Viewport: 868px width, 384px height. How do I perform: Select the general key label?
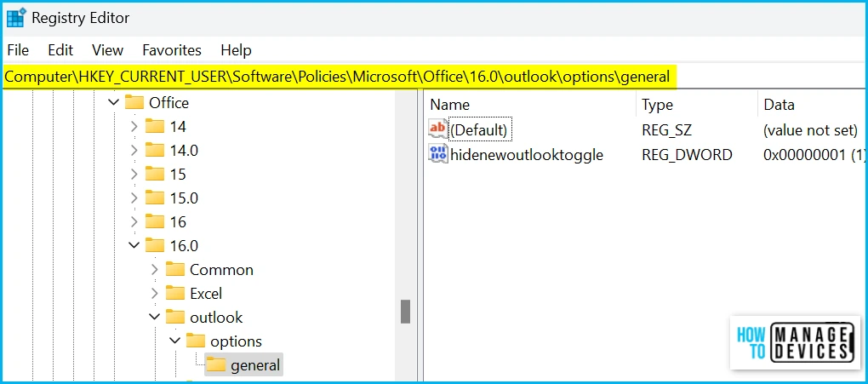point(255,365)
